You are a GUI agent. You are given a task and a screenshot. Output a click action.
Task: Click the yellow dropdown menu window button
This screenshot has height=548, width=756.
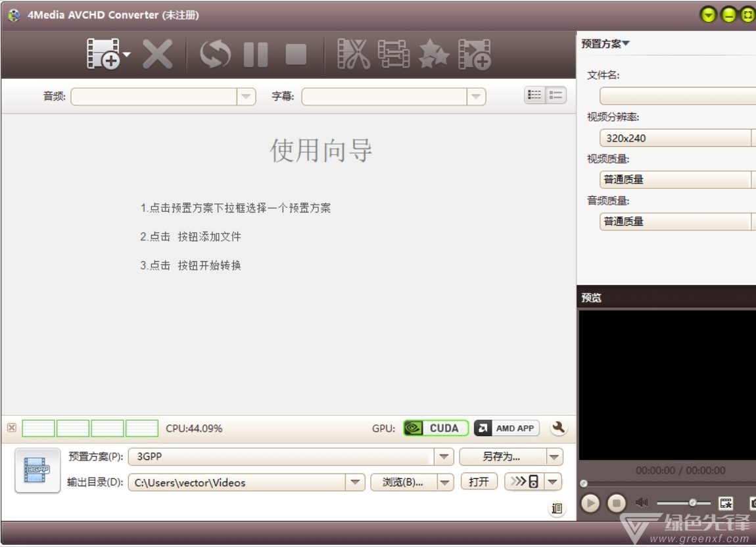click(708, 15)
